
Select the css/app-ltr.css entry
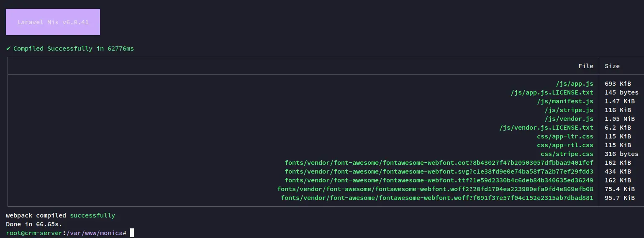(x=565, y=136)
